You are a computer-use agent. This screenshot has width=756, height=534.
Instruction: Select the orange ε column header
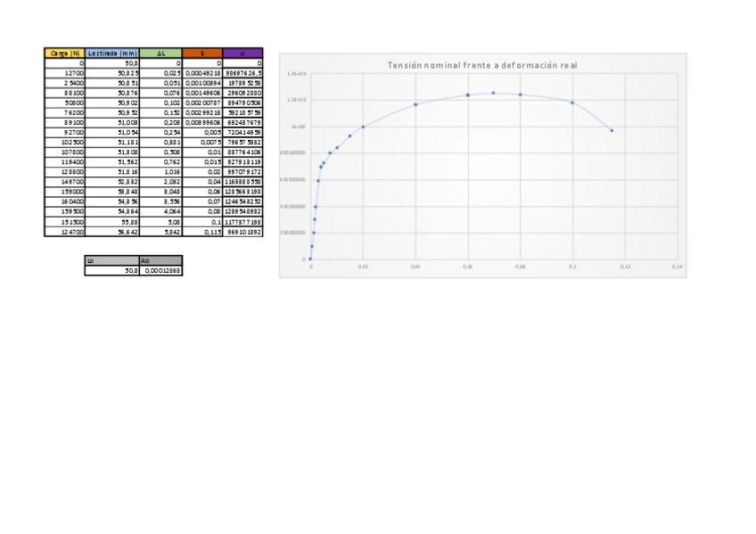202,53
